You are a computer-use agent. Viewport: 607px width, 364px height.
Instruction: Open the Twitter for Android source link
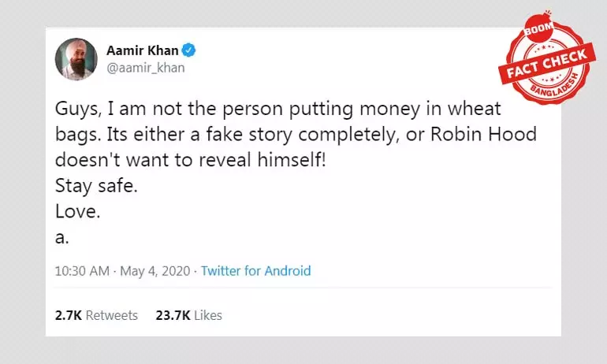[255, 271]
